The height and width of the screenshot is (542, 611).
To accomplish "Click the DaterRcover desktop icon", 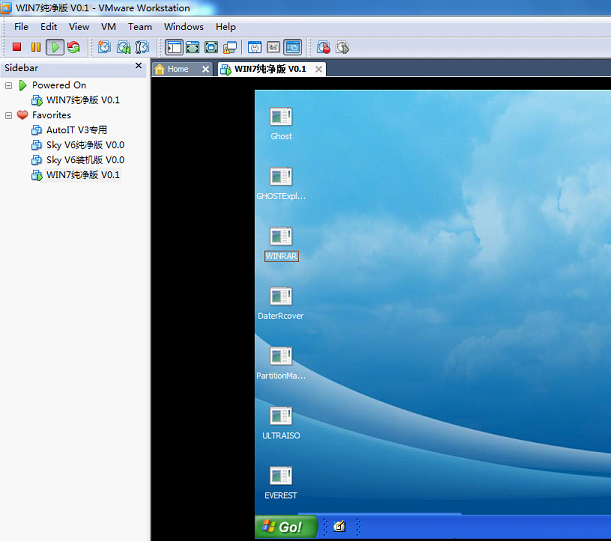I will point(281,296).
